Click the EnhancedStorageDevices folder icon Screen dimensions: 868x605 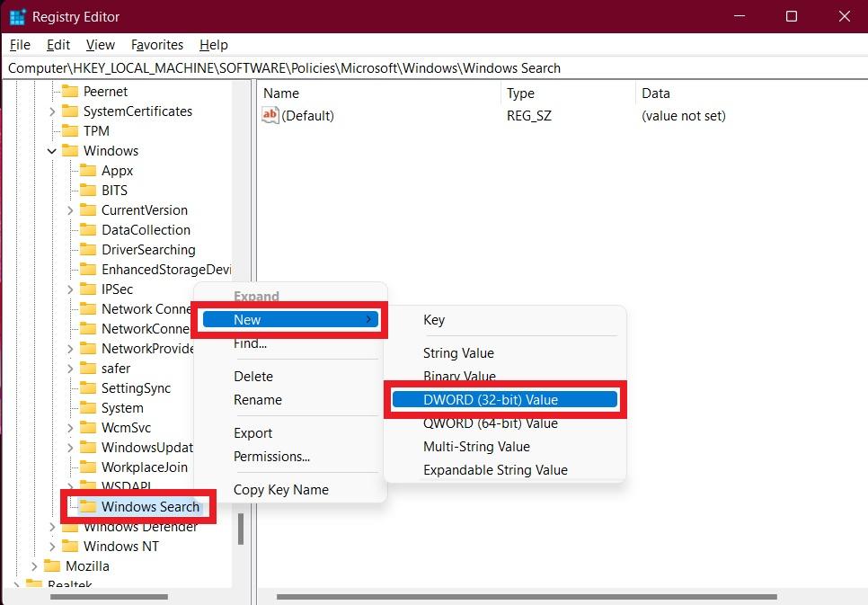click(x=88, y=269)
